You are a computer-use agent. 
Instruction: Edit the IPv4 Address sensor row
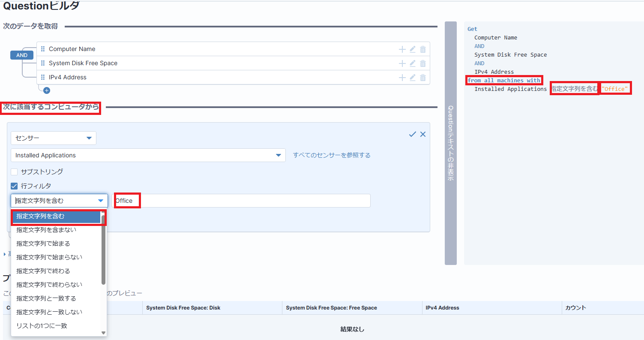(413, 78)
